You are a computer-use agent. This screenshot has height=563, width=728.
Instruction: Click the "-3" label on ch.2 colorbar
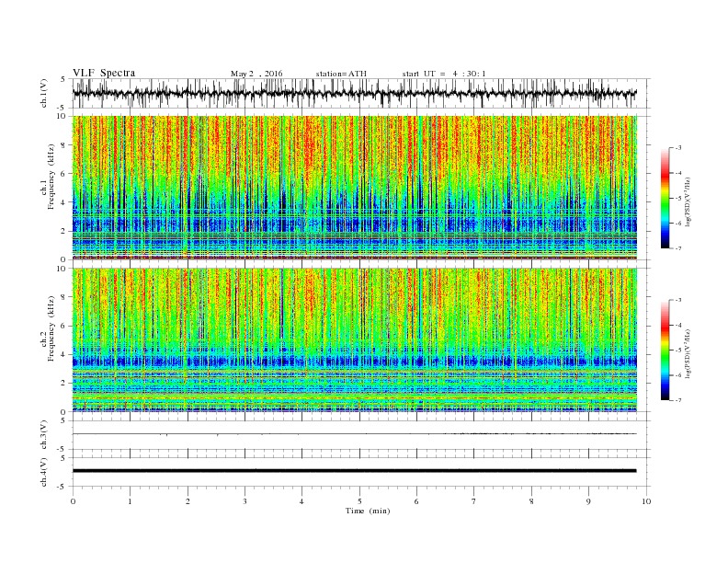coord(678,300)
